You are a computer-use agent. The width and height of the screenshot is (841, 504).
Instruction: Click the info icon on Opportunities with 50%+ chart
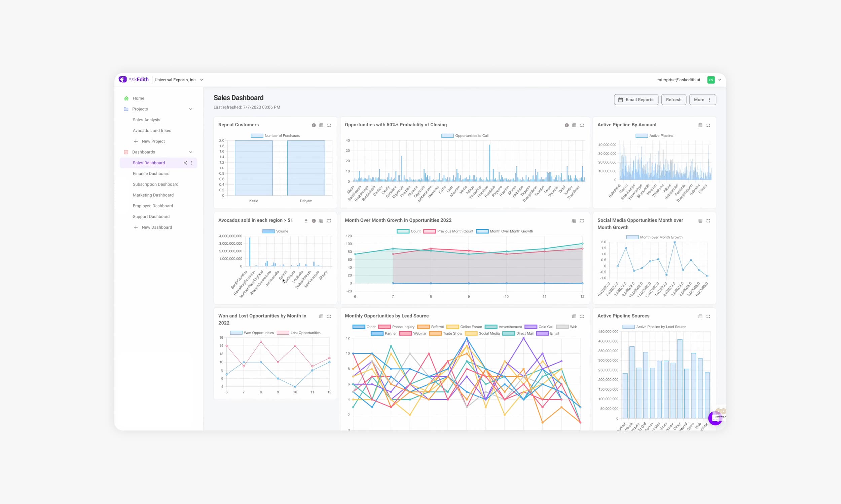pyautogui.click(x=566, y=125)
